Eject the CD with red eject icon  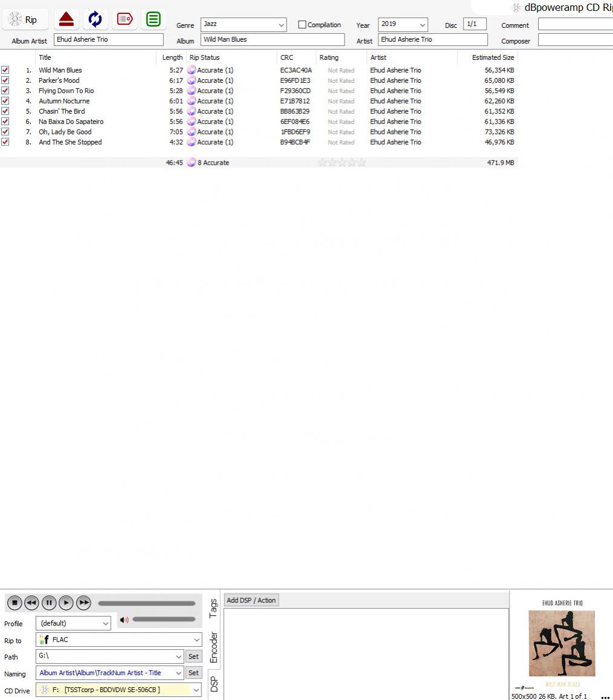coord(66,19)
